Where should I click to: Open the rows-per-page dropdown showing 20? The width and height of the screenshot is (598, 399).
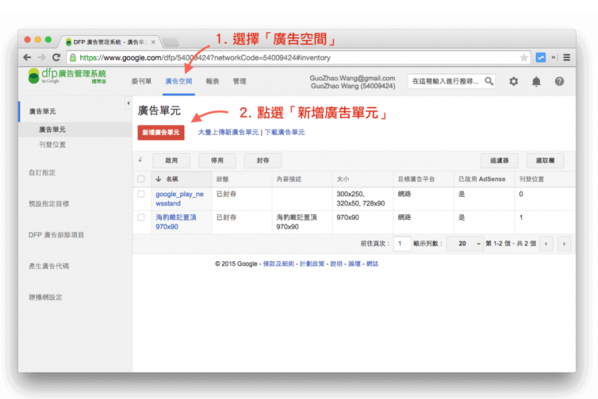coord(464,243)
